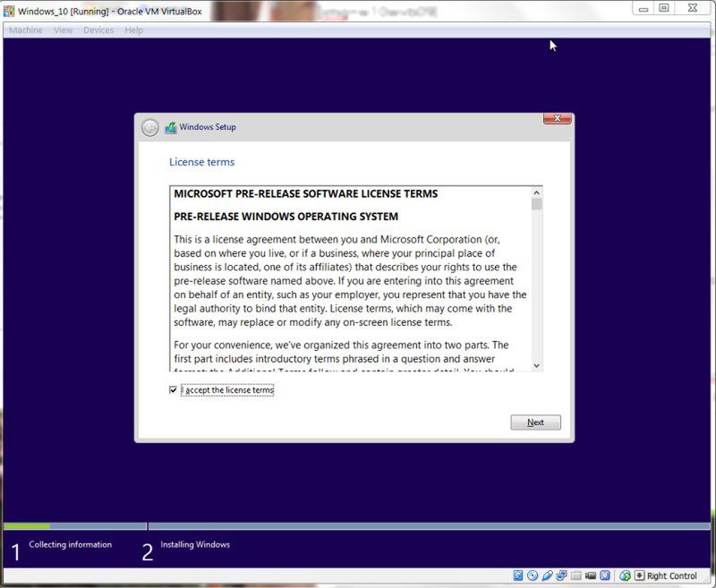
Task: Click the Windows Setup back arrow
Action: [x=149, y=128]
